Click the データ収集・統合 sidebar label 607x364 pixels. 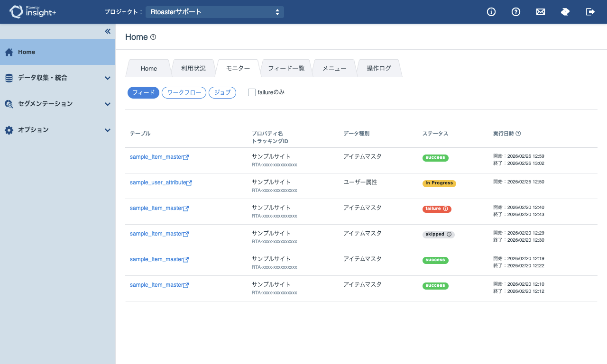tap(43, 78)
